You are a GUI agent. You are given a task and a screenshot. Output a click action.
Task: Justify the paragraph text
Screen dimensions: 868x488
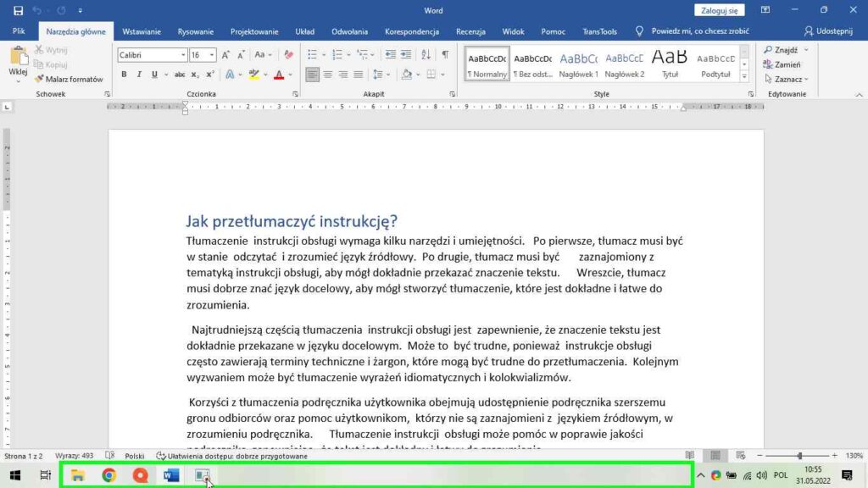tap(359, 75)
